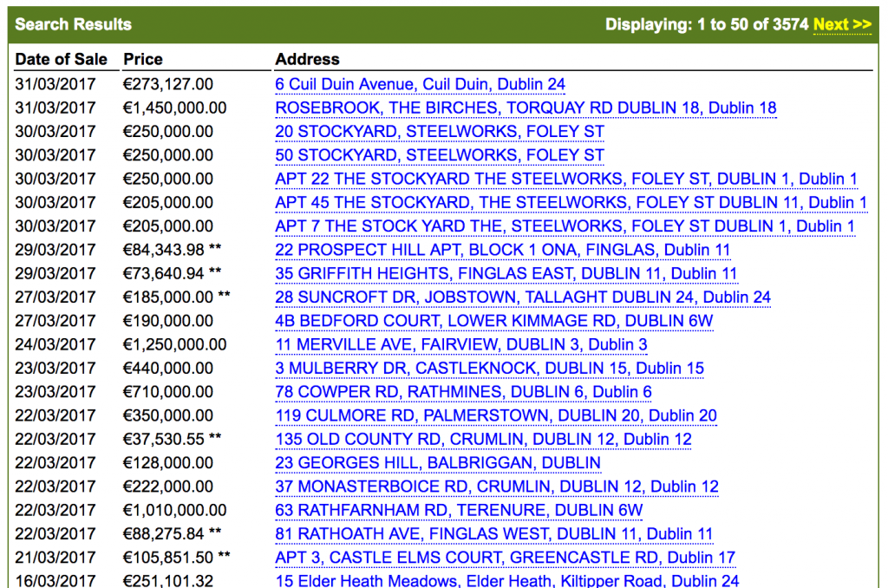
Task: Open 23 GEORGES HILL, BALBRIGGAN details
Action: (x=437, y=462)
